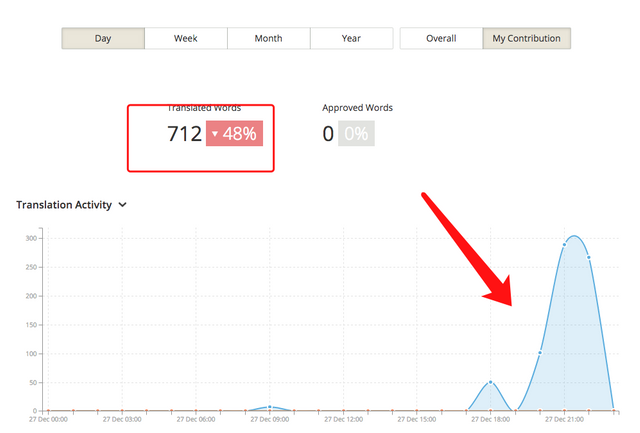Click the Approved Words label
The image size is (640, 433).
click(x=358, y=108)
